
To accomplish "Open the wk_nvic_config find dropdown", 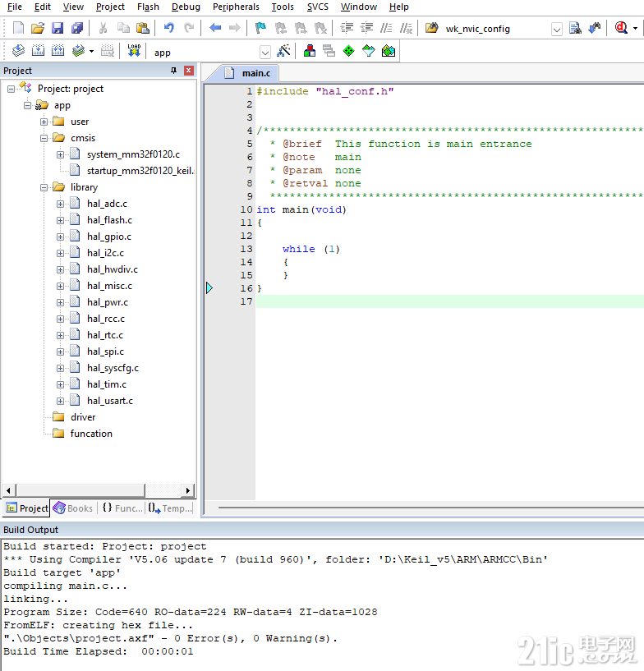I will coord(556,30).
